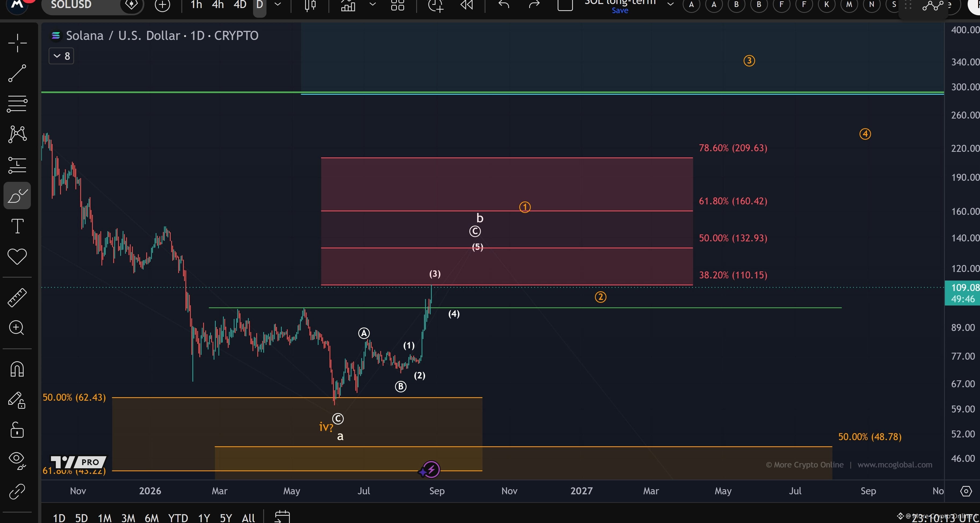Select the orange iv? wave label

pyautogui.click(x=326, y=427)
